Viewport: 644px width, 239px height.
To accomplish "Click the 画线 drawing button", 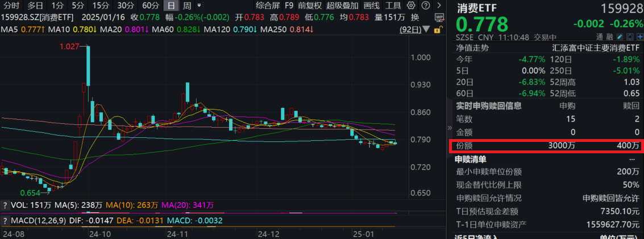I will point(372,6).
